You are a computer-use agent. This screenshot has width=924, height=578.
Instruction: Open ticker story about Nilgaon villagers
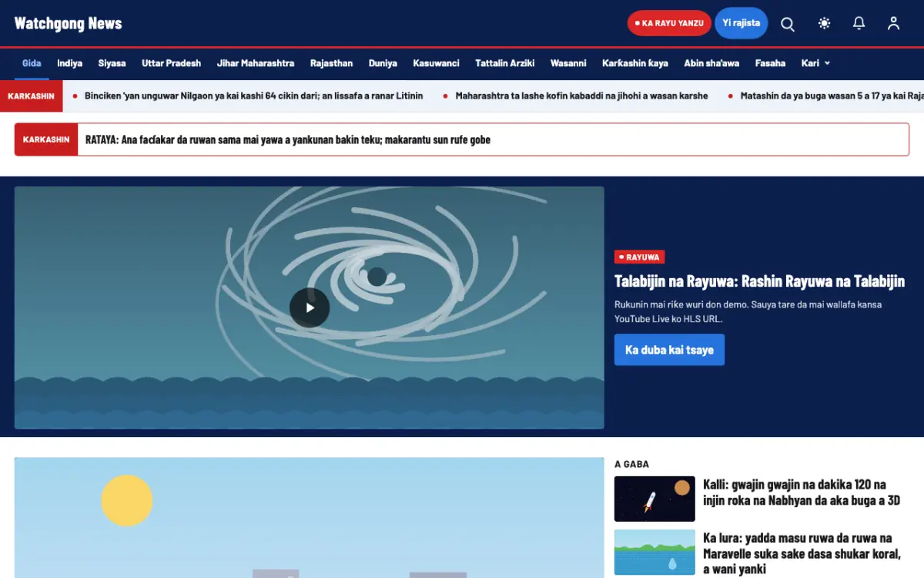point(253,96)
